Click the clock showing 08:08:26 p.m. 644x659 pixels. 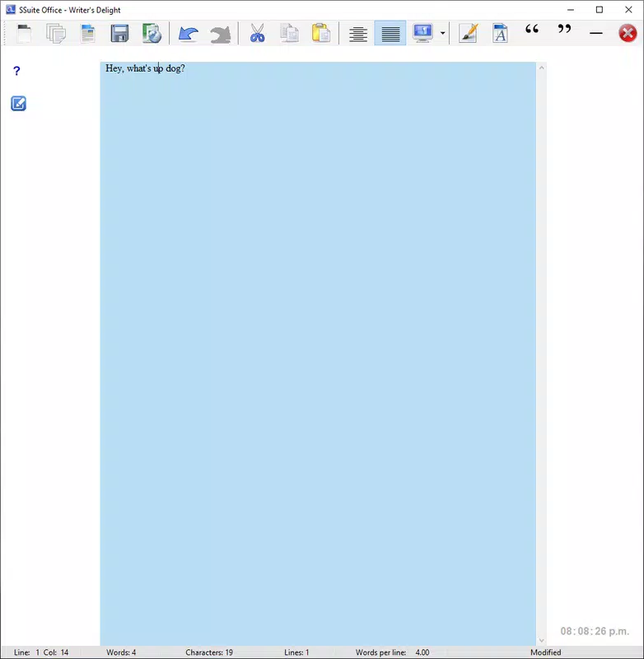tap(595, 631)
